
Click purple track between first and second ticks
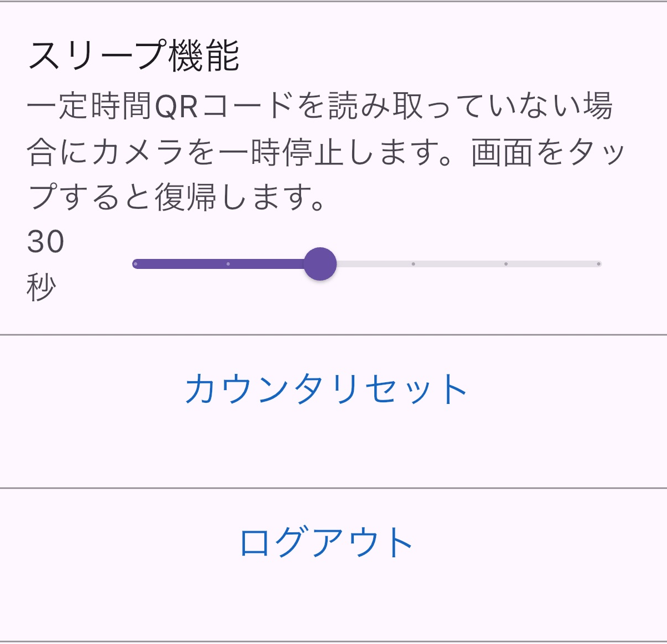[x=182, y=264]
